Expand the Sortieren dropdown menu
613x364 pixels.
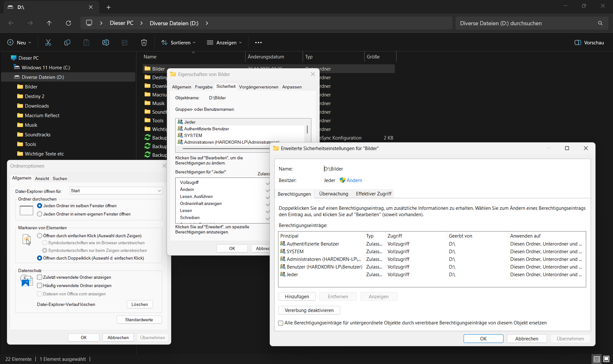coord(178,42)
